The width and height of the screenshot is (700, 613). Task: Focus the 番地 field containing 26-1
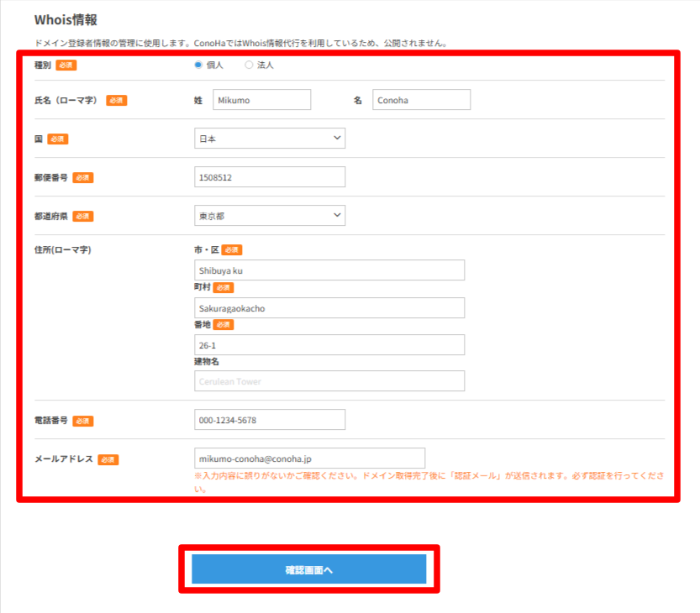pyautogui.click(x=329, y=345)
